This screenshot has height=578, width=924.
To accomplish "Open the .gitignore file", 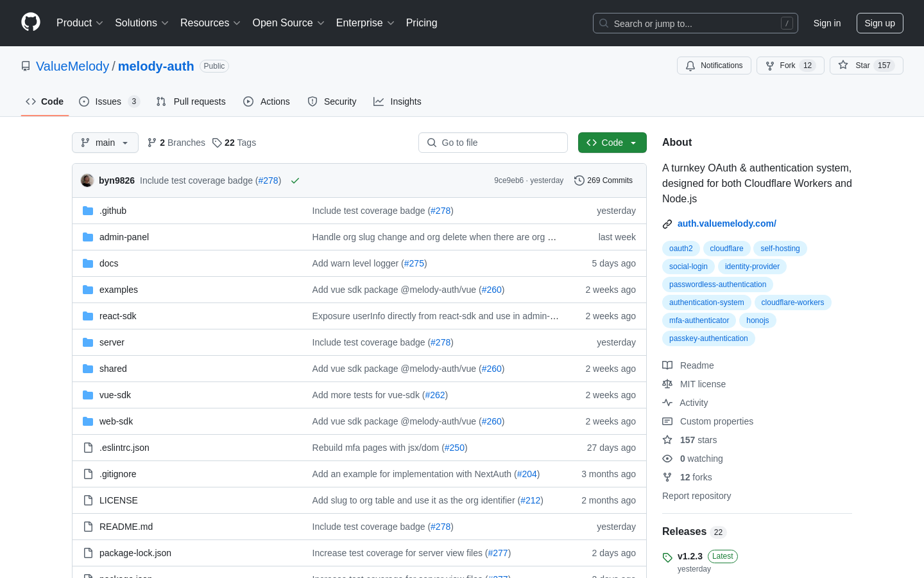I will pyautogui.click(x=118, y=474).
